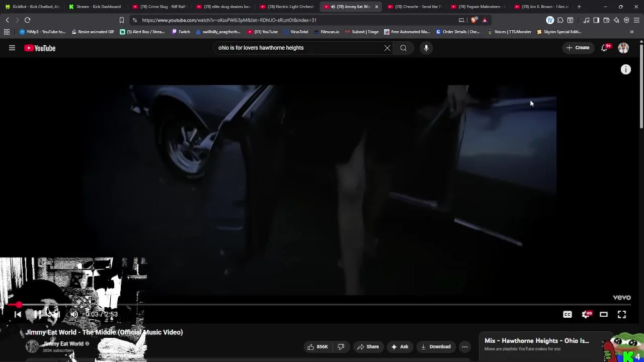Clear the YouTube search field text
This screenshot has height=362, width=644.
[x=387, y=48]
